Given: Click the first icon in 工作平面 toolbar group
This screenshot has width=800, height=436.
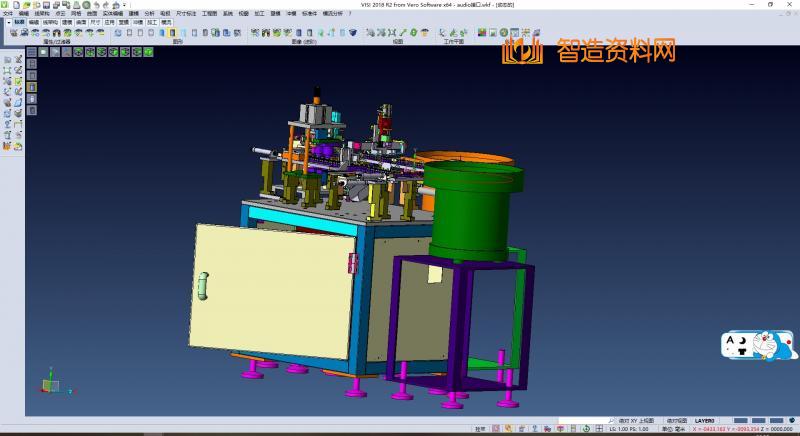Looking at the screenshot, I should (x=441, y=33).
